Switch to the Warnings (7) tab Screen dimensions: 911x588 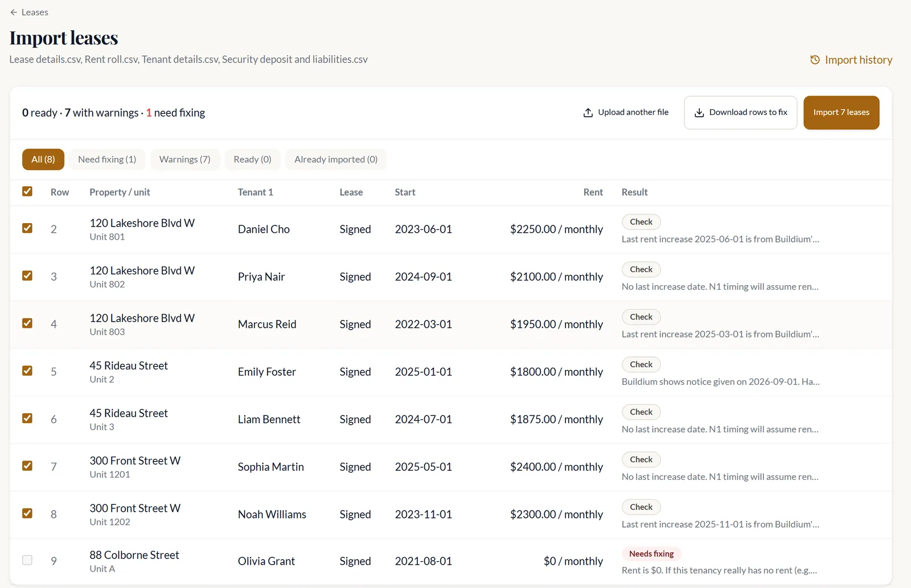coord(185,159)
